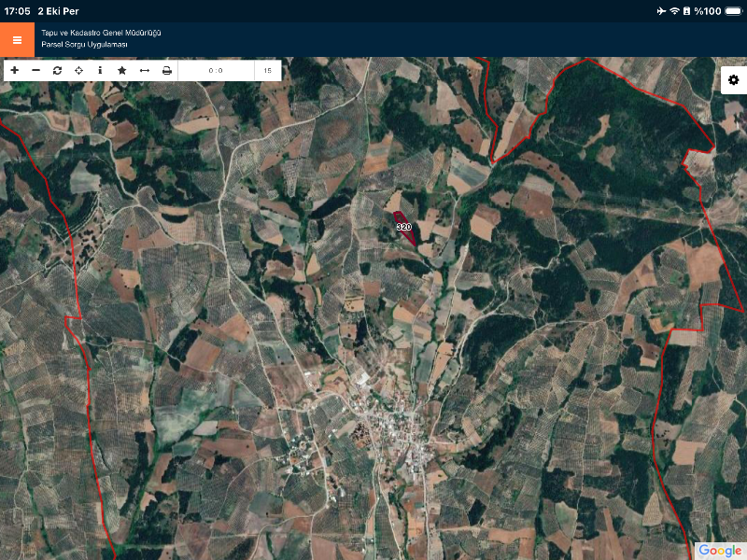
Task: Open favorites with the star icon
Action: [x=121, y=70]
